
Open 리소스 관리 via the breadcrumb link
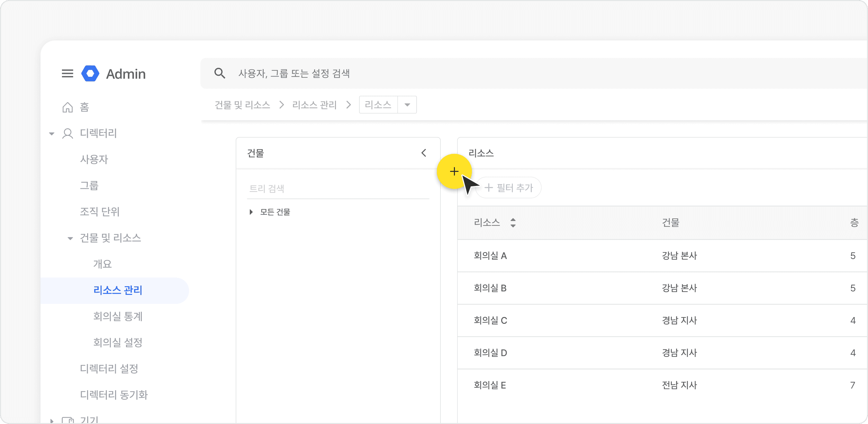click(314, 105)
